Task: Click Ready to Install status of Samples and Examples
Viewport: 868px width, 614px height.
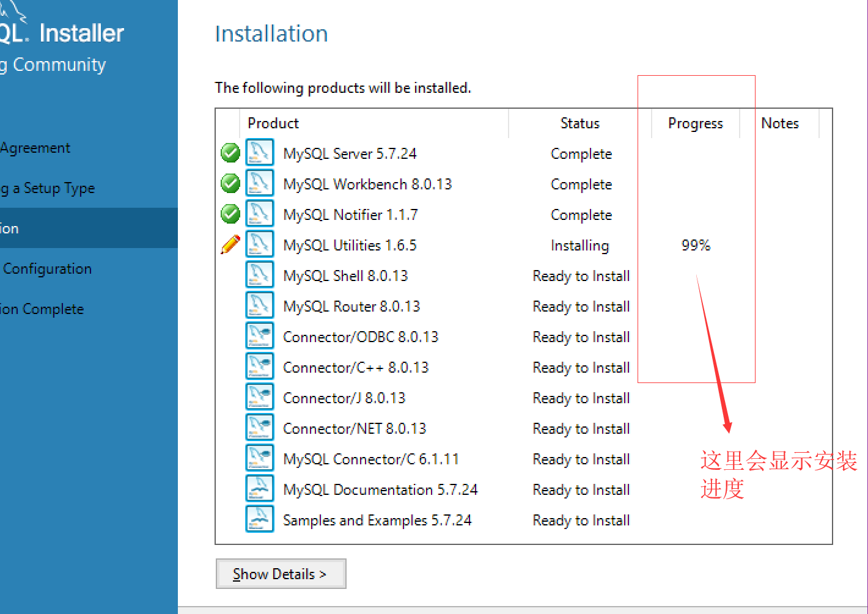Action: click(581, 521)
